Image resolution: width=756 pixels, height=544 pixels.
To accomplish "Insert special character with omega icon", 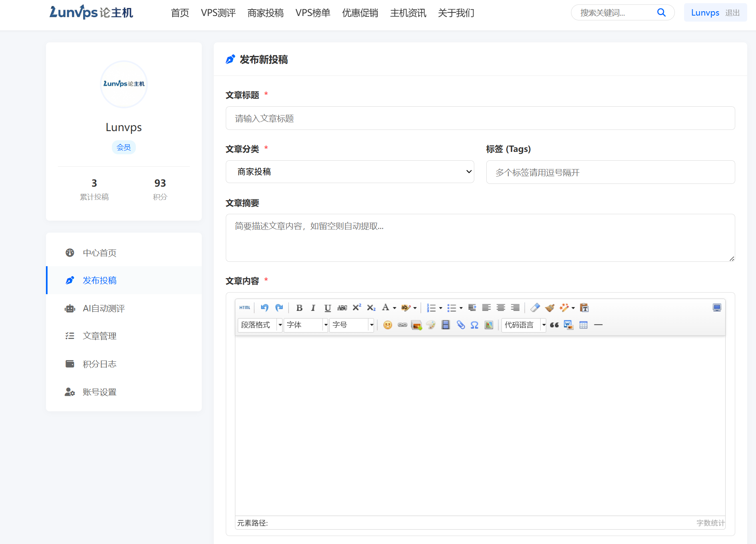I will click(x=474, y=325).
